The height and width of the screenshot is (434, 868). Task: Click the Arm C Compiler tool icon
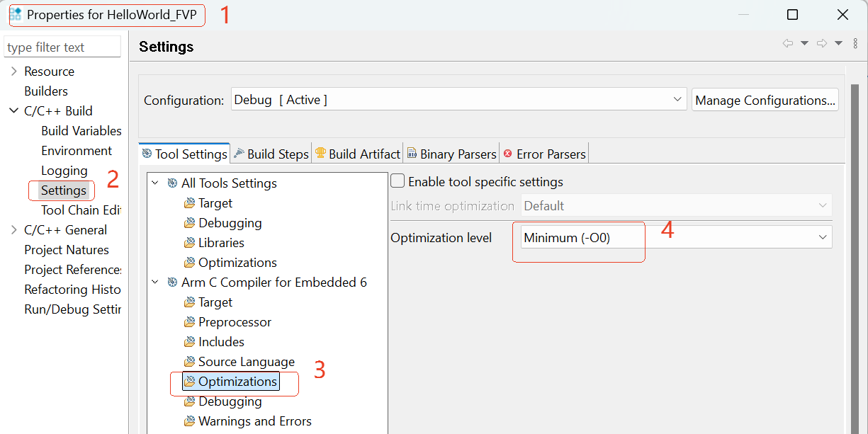[172, 282]
